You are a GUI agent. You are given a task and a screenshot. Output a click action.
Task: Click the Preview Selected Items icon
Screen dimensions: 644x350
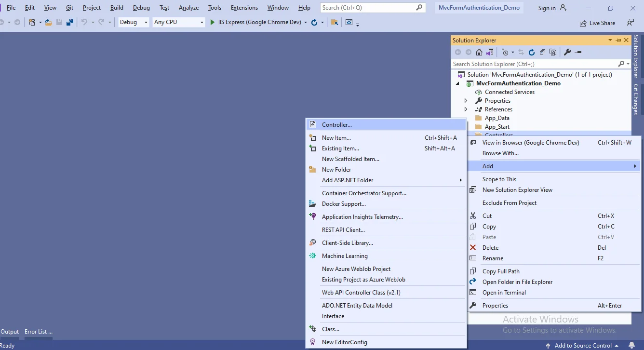coord(578,52)
